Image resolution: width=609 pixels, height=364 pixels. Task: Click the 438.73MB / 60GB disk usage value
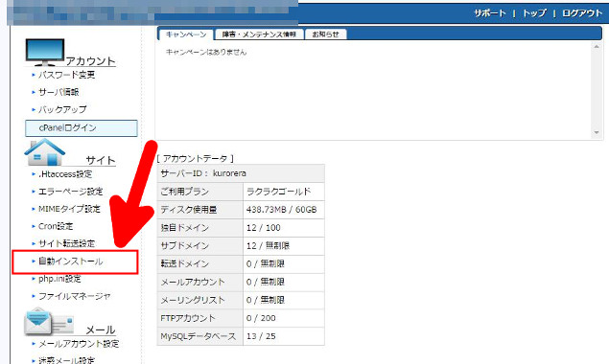click(281, 210)
